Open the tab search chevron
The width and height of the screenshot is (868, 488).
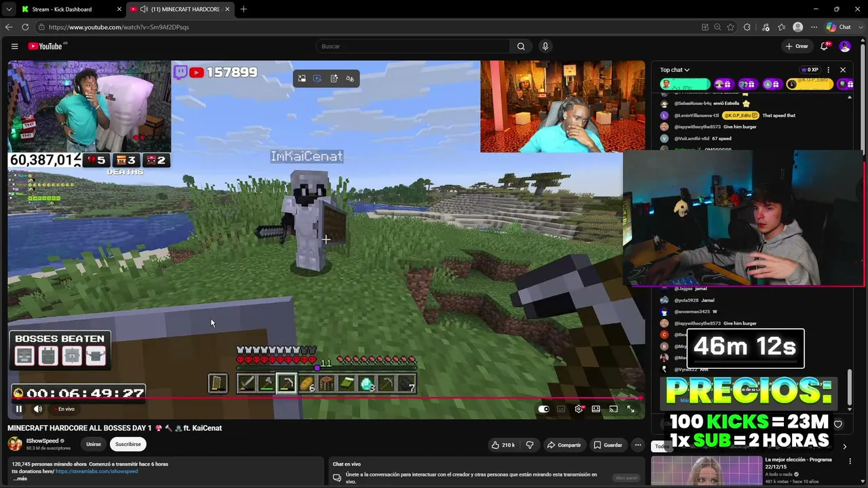coord(9,9)
